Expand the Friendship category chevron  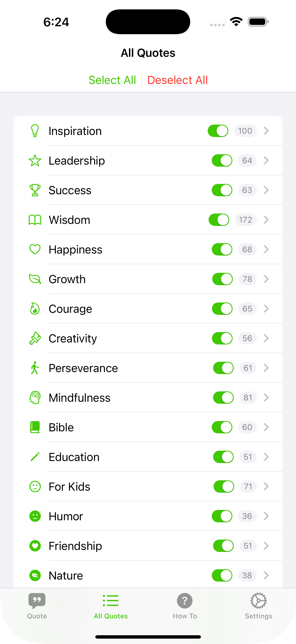[x=266, y=546]
